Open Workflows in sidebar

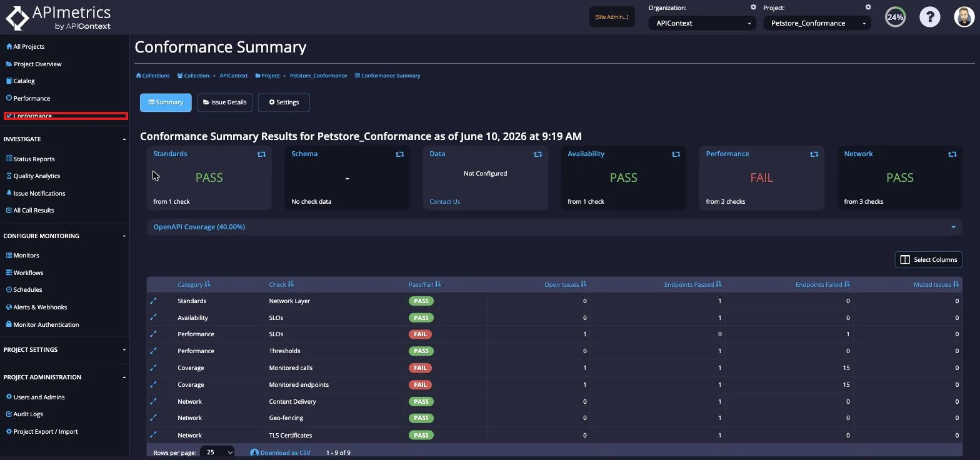point(24,272)
